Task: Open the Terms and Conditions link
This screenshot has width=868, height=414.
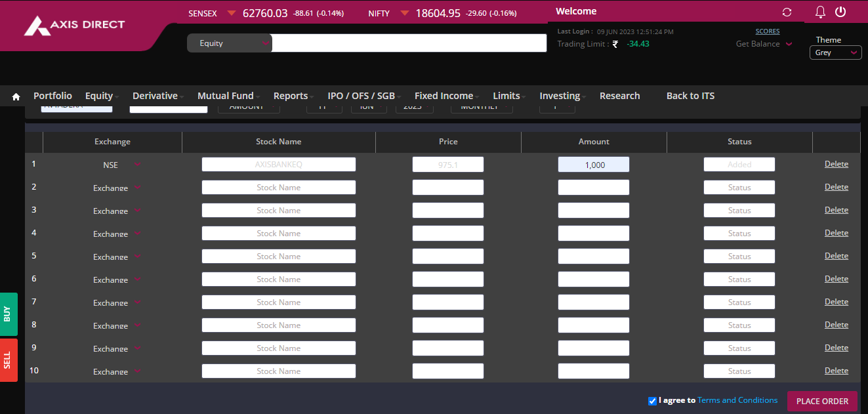Action: tap(737, 400)
